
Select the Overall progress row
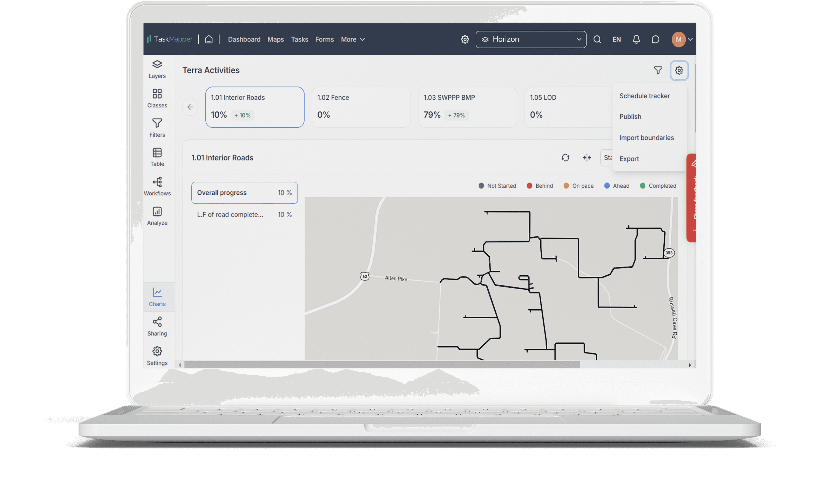pos(244,193)
